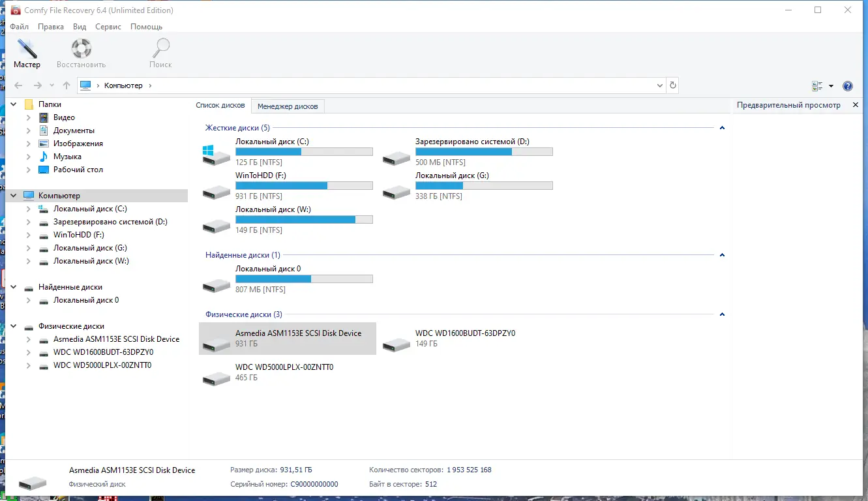Select Зарезервировано системой (D:) in tree
The image size is (868, 501).
110,222
